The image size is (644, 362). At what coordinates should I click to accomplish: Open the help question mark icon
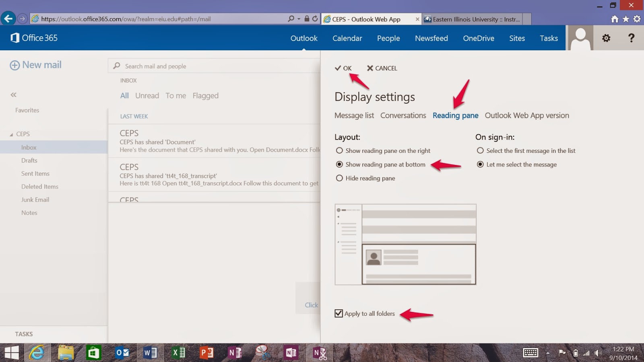pos(631,38)
